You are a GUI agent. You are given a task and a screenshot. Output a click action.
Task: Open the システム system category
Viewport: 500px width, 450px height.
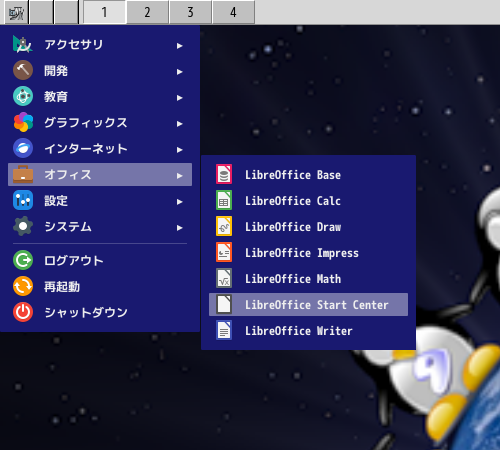[x=100, y=227]
